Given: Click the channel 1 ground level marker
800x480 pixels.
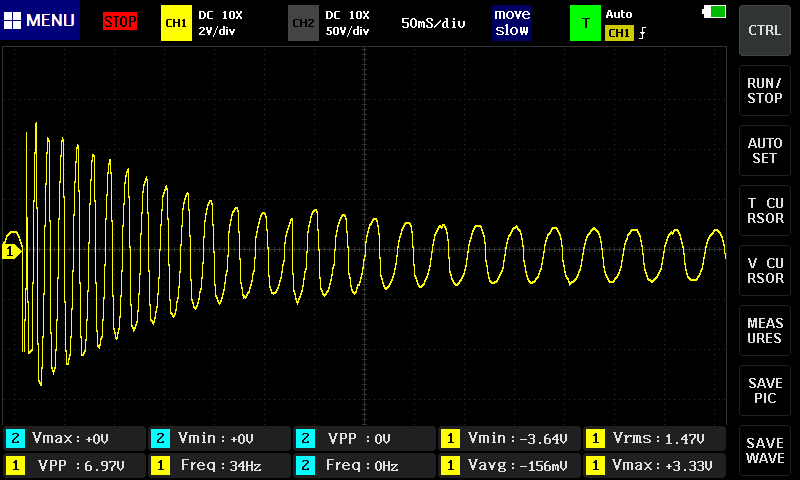Looking at the screenshot, I should [x=11, y=251].
